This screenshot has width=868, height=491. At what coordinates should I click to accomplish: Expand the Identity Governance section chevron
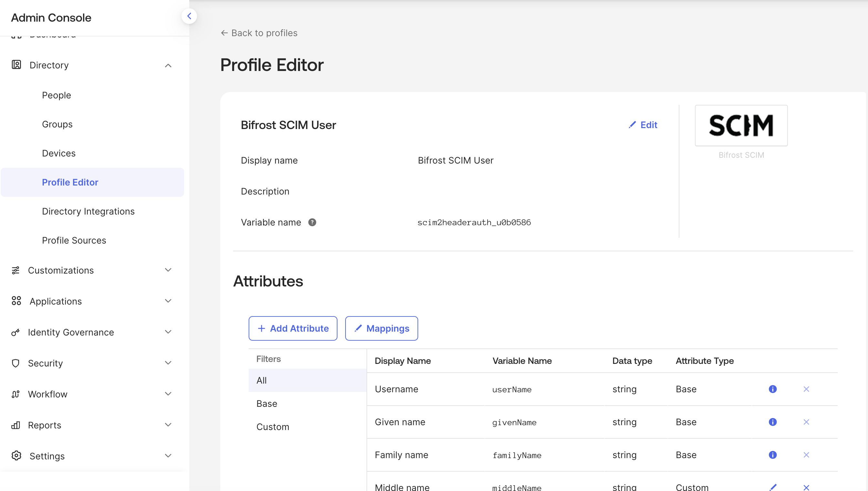[x=168, y=332]
